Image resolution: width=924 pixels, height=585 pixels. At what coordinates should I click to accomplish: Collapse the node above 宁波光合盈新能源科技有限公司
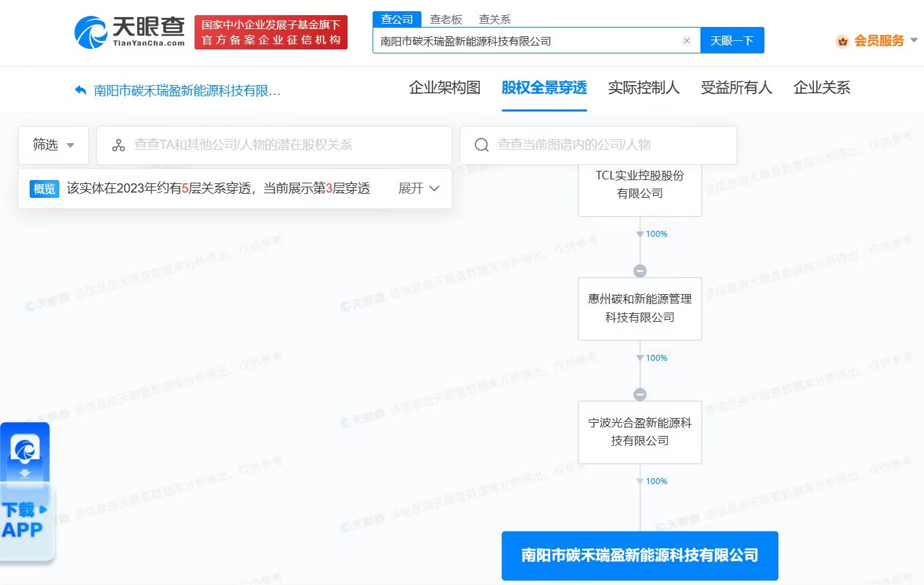640,394
